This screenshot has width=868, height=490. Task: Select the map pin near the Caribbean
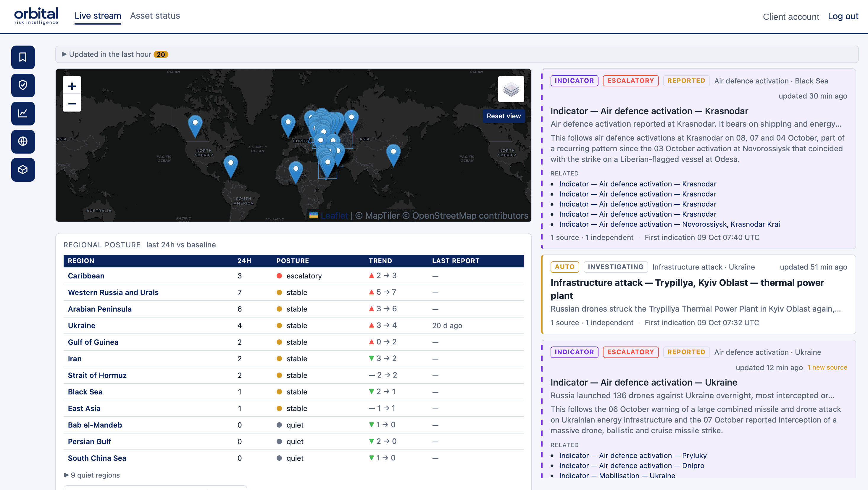(231, 167)
